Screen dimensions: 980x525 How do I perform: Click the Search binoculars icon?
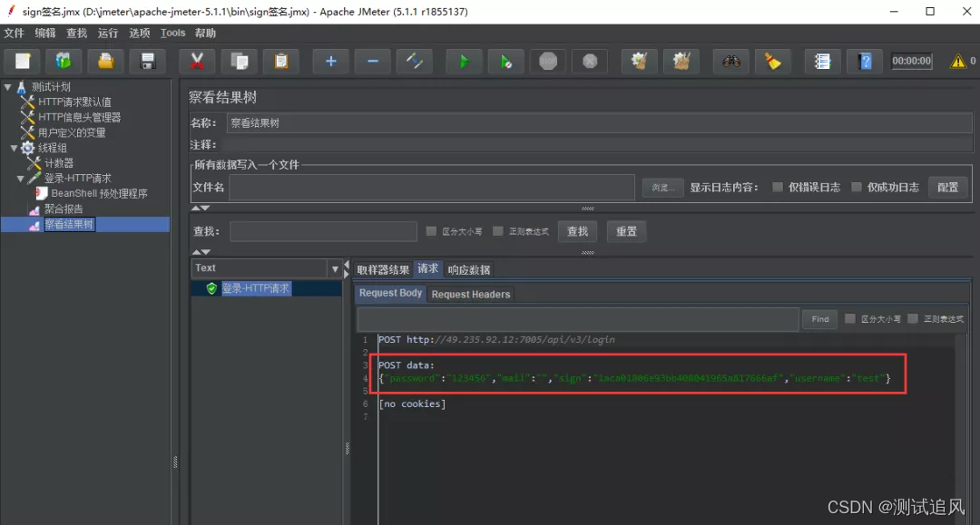(x=730, y=61)
